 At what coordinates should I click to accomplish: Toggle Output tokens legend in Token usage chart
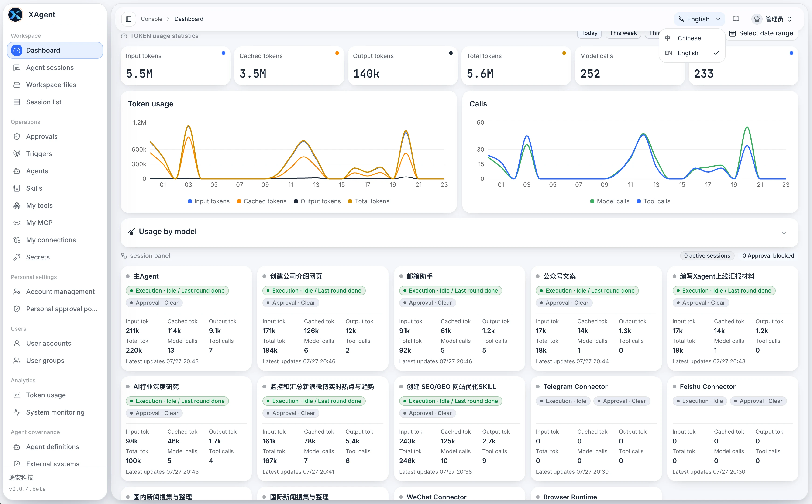[317, 201]
